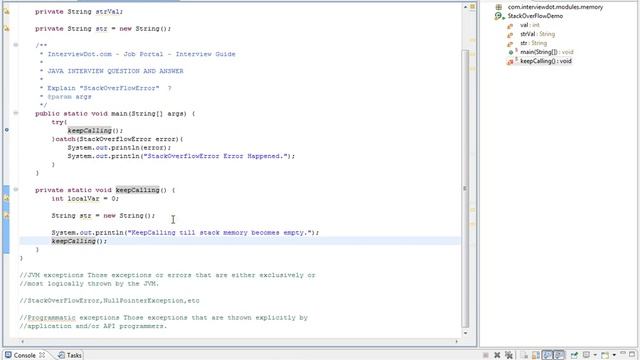This screenshot has width=640, height=360.
Task: Collapse the Javadoc comment fold toggle
Action: [16, 45]
